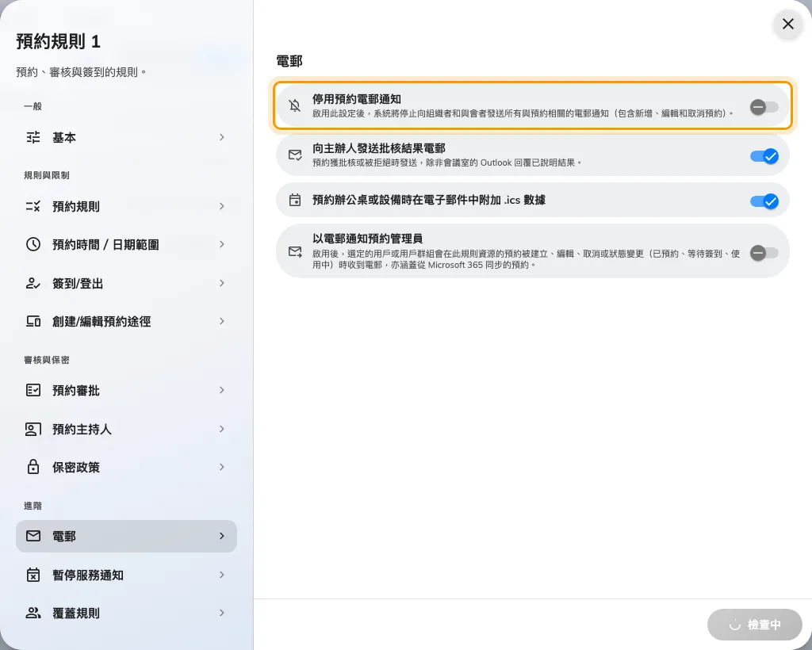
Task: Open the 簽到/登出 section
Action: pos(126,283)
